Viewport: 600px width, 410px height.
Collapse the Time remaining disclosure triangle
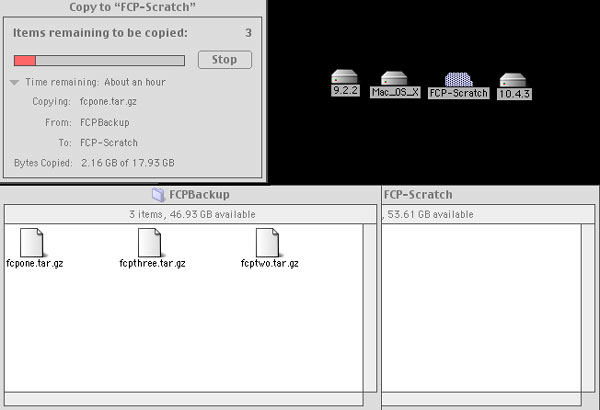[x=14, y=82]
